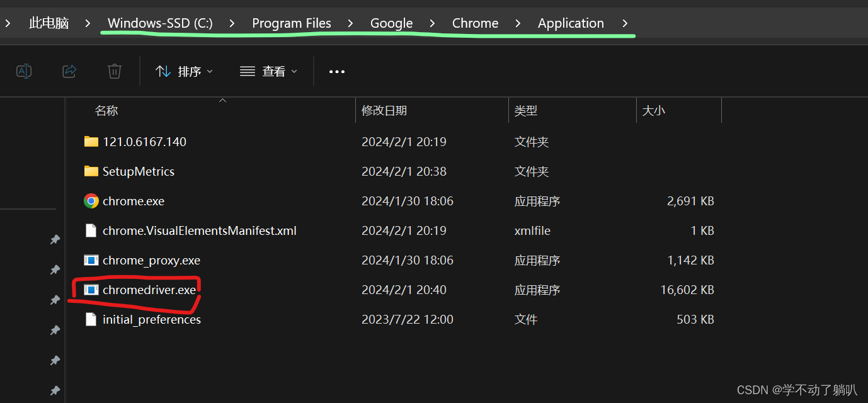Viewport: 868px width, 403px height.
Task: Click the rename icon in toolbar
Action: [24, 71]
